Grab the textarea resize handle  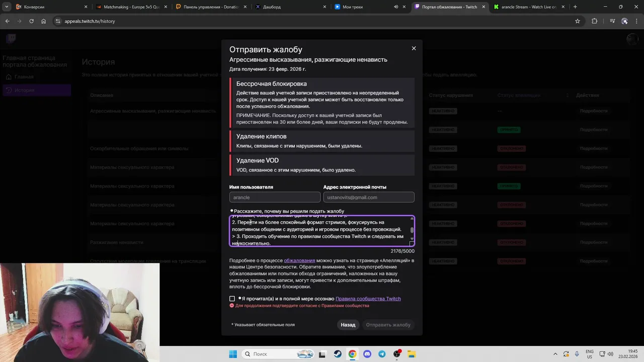[412, 244]
